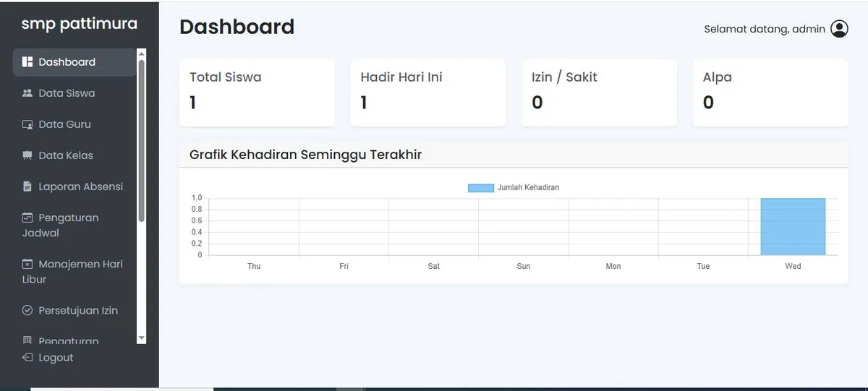Open Data Kelas in the sidebar
This screenshot has height=391, width=868.
[75, 155]
